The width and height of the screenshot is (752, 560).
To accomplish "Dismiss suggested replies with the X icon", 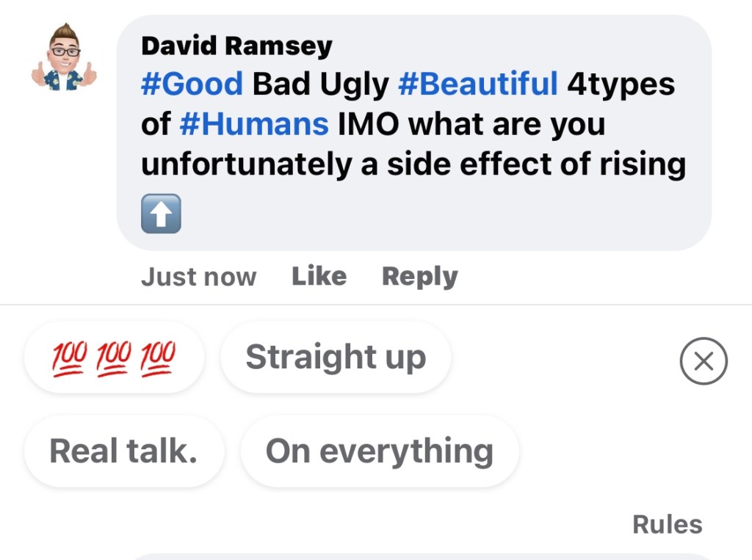I will pos(704,361).
